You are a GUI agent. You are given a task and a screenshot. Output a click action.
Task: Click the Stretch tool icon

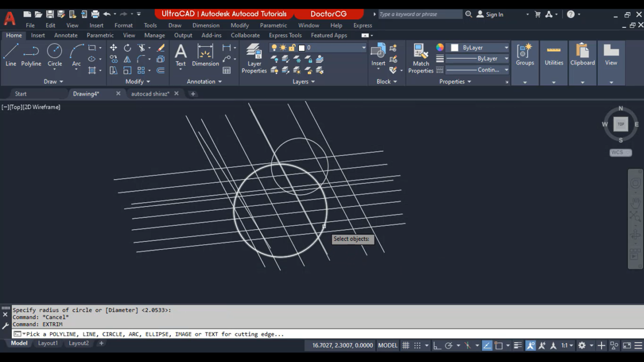(113, 70)
